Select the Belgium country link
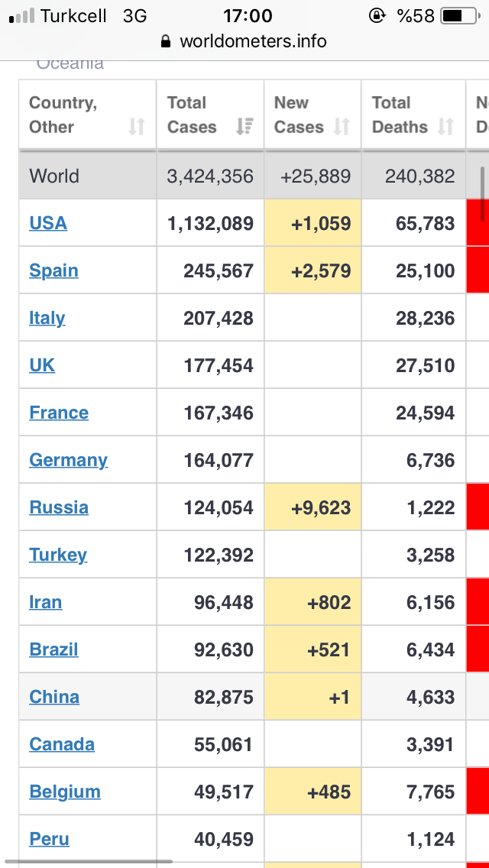The width and height of the screenshot is (489, 868). 65,792
